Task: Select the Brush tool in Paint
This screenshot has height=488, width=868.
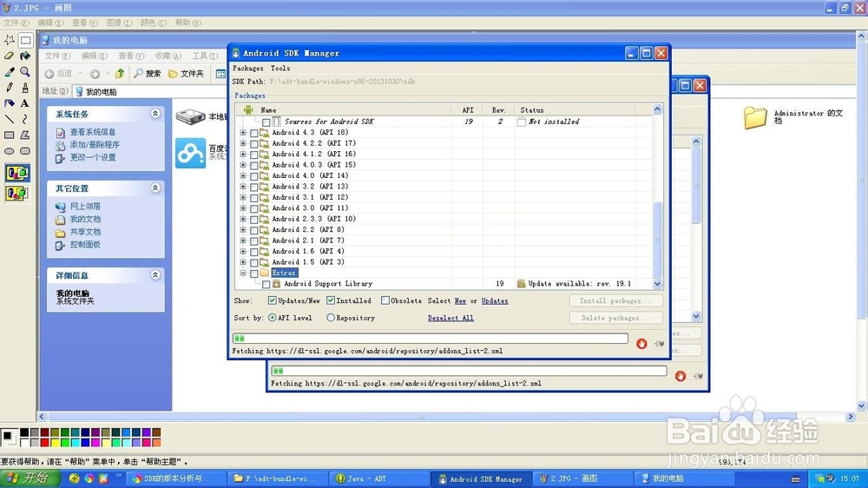Action: tap(25, 88)
